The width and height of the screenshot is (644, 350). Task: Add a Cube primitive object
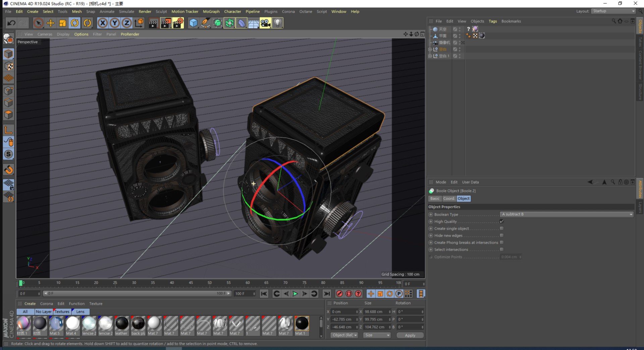point(194,23)
